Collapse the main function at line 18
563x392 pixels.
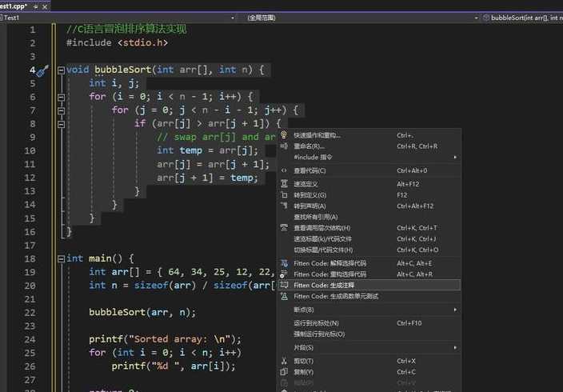(x=61, y=258)
